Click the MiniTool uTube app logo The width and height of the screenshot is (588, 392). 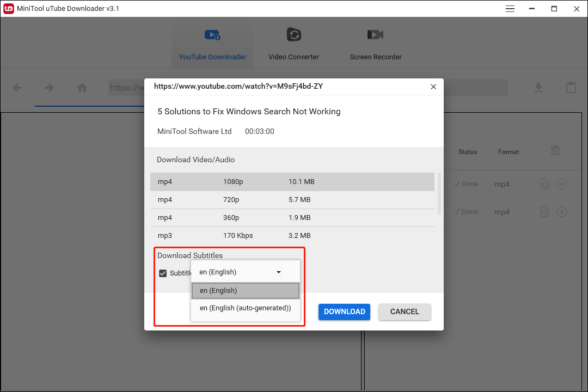click(x=9, y=9)
